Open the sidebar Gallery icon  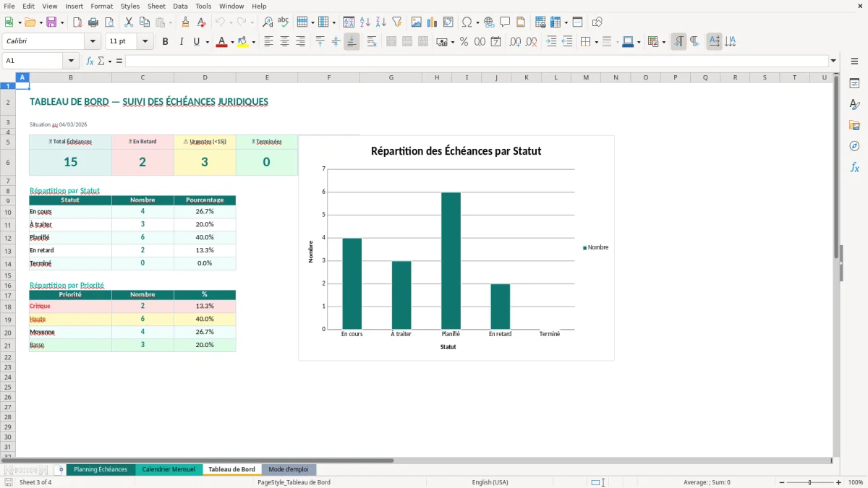coord(854,125)
